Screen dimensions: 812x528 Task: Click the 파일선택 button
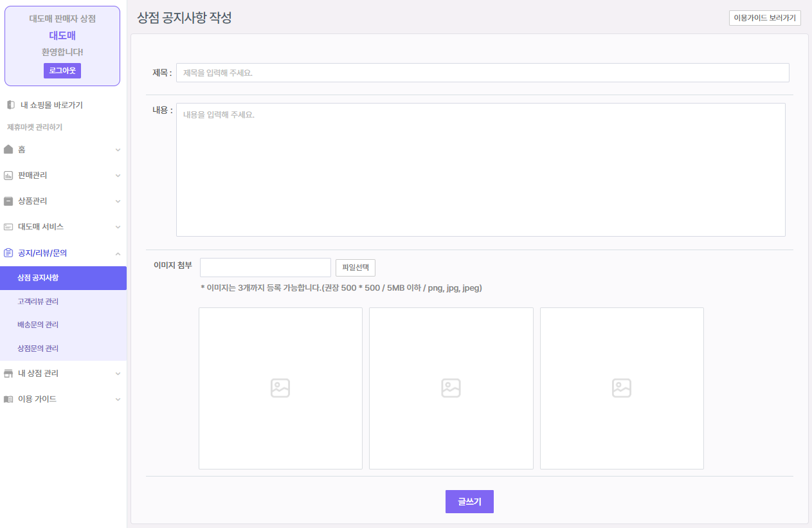[x=356, y=268]
